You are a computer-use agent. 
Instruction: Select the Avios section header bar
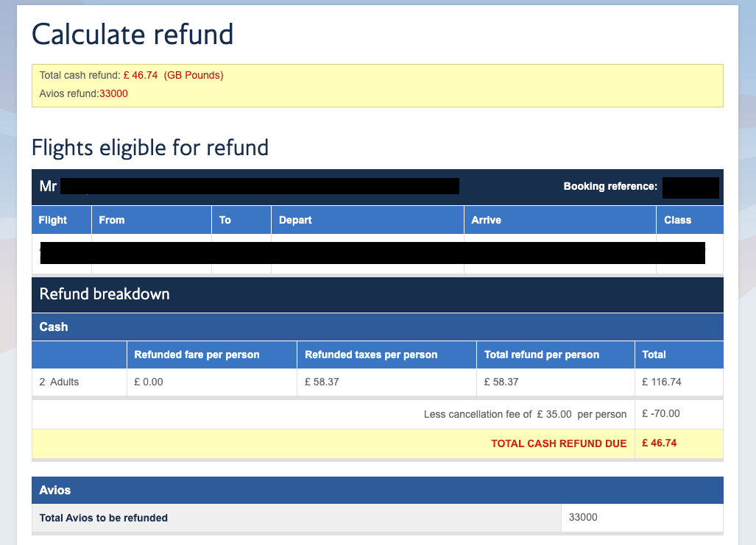coord(54,490)
